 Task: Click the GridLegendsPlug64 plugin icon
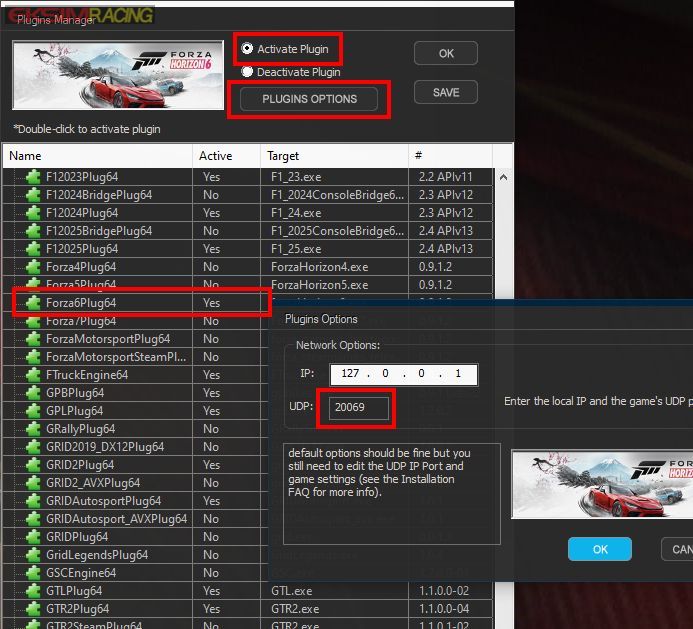(33, 555)
